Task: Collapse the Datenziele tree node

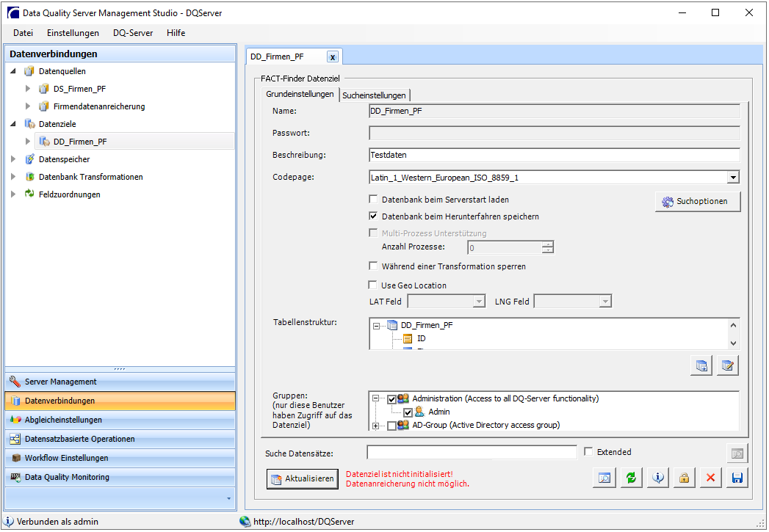Action: 13,124
